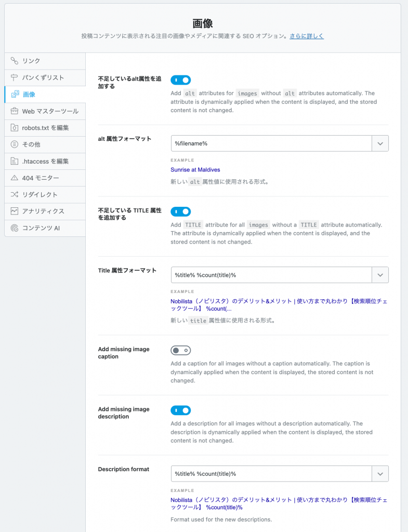Go to the Web マスターツール tab
Screen dimensions: 408x532
pos(45,111)
